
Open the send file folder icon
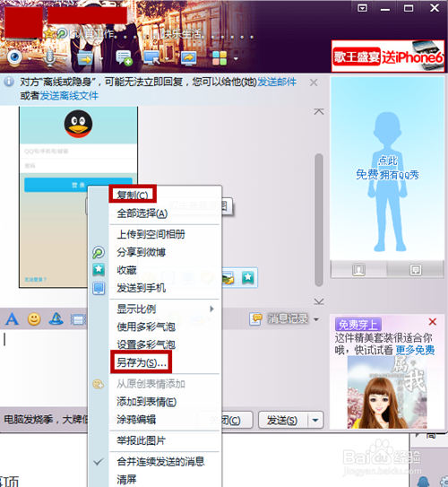pyautogui.click(x=85, y=58)
